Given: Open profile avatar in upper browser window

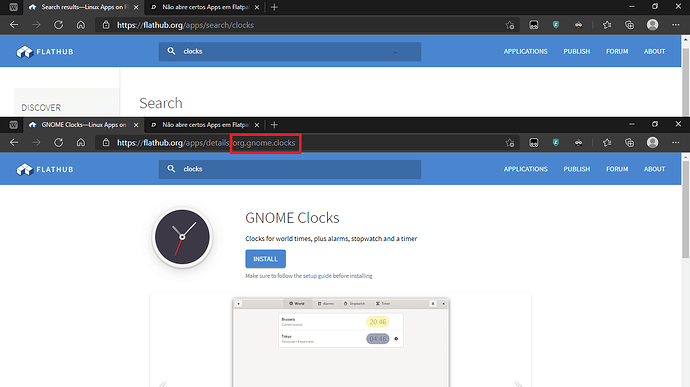Looking at the screenshot, I should [653, 25].
